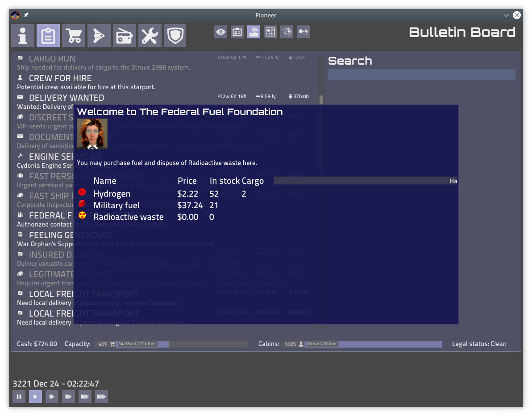The image size is (532, 416).
Task: Click the Name column header
Action: click(x=105, y=181)
